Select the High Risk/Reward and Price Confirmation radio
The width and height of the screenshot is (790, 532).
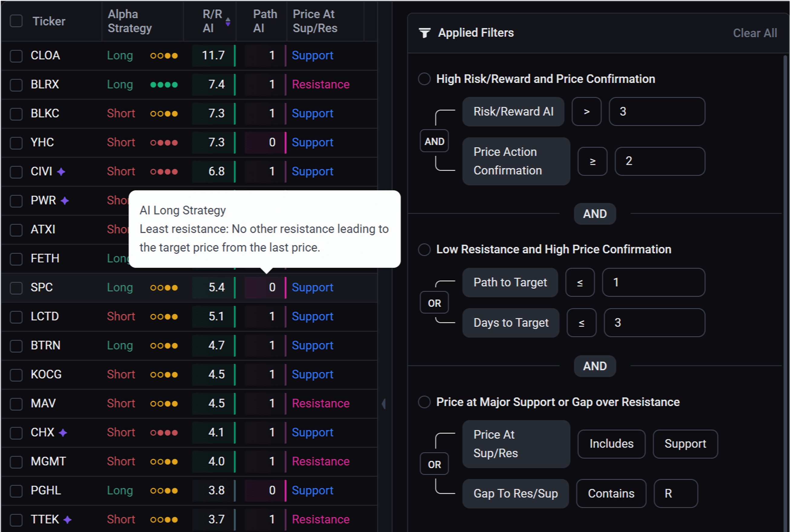424,79
